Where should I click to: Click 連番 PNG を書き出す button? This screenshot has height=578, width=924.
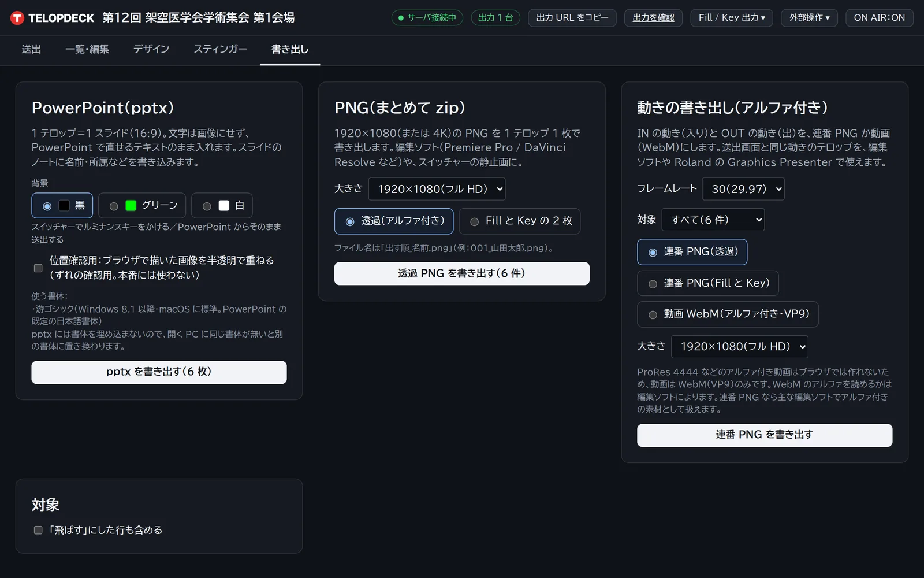765,435
